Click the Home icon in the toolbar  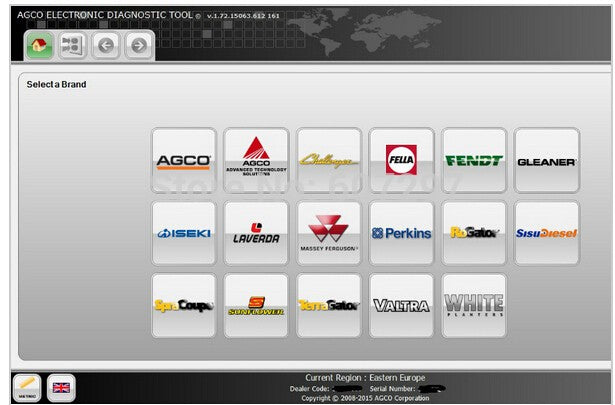(40, 45)
